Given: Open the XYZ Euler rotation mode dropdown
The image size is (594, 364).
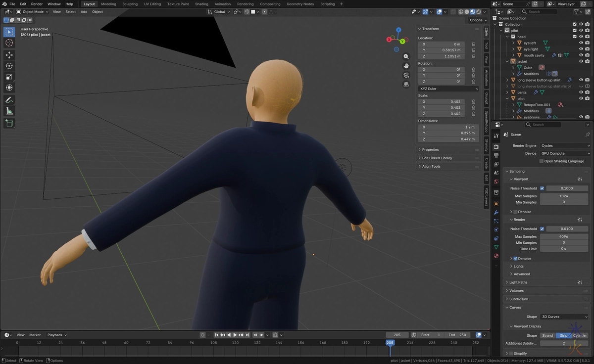Looking at the screenshot, I should tap(448, 89).
